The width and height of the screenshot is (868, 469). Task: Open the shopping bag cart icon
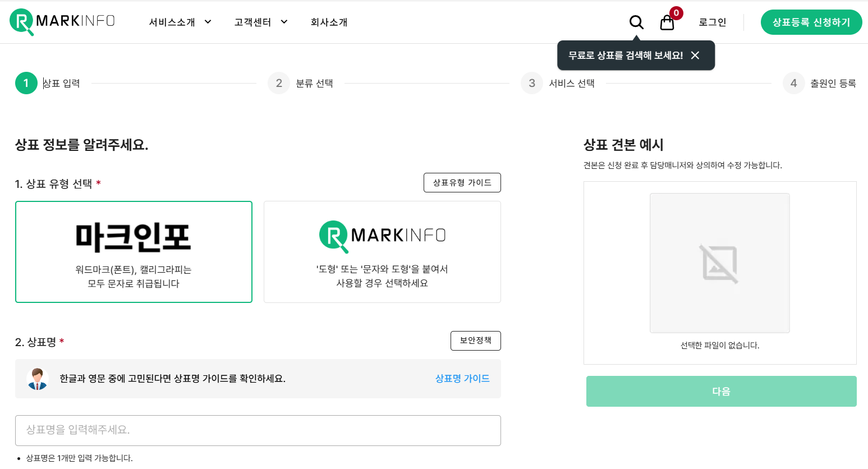click(667, 22)
